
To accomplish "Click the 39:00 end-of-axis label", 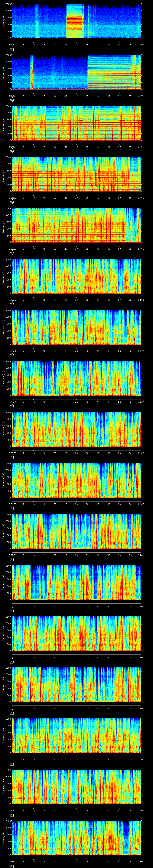I will (141, 861).
